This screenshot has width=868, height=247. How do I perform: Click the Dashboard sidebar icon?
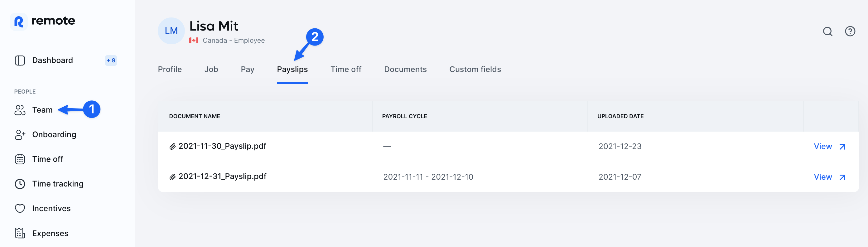[20, 60]
